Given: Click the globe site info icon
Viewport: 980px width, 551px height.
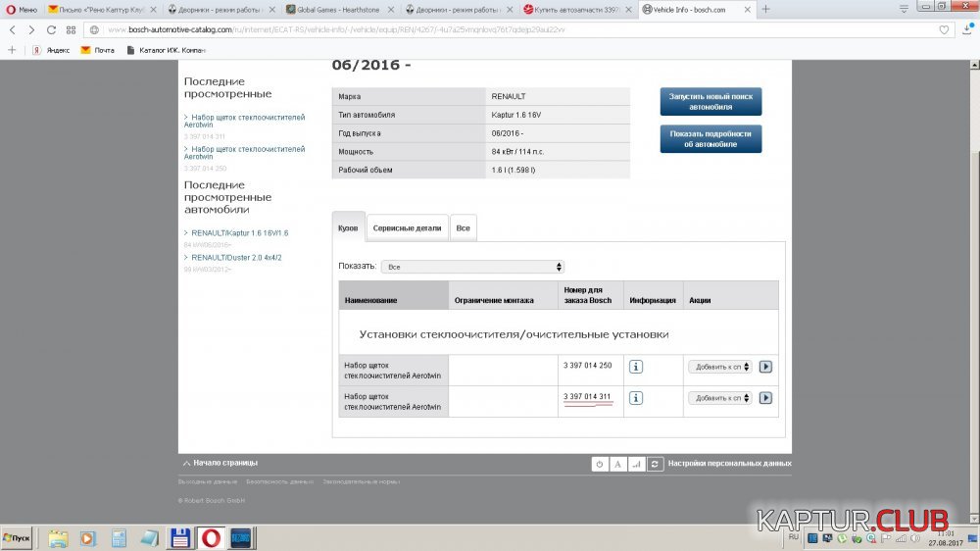Looking at the screenshot, I should (x=94, y=29).
